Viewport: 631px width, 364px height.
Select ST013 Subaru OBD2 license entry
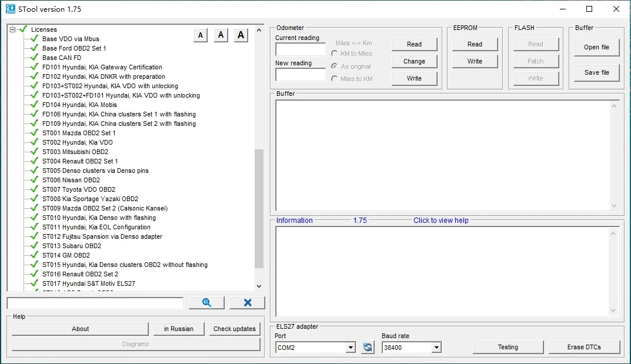tap(71, 246)
